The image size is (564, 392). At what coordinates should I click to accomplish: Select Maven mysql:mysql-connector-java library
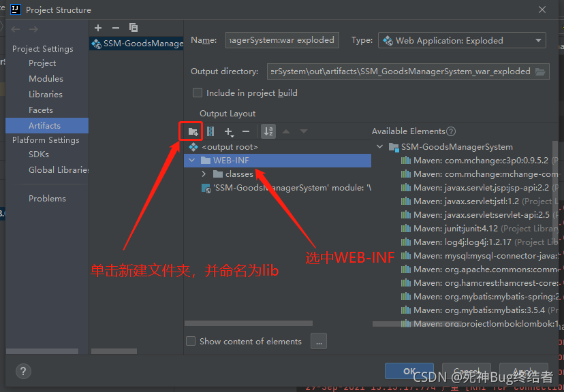click(x=479, y=256)
